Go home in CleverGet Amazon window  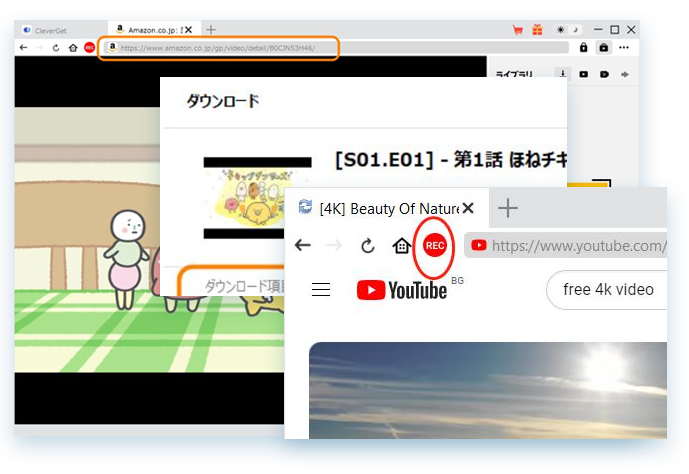click(73, 47)
